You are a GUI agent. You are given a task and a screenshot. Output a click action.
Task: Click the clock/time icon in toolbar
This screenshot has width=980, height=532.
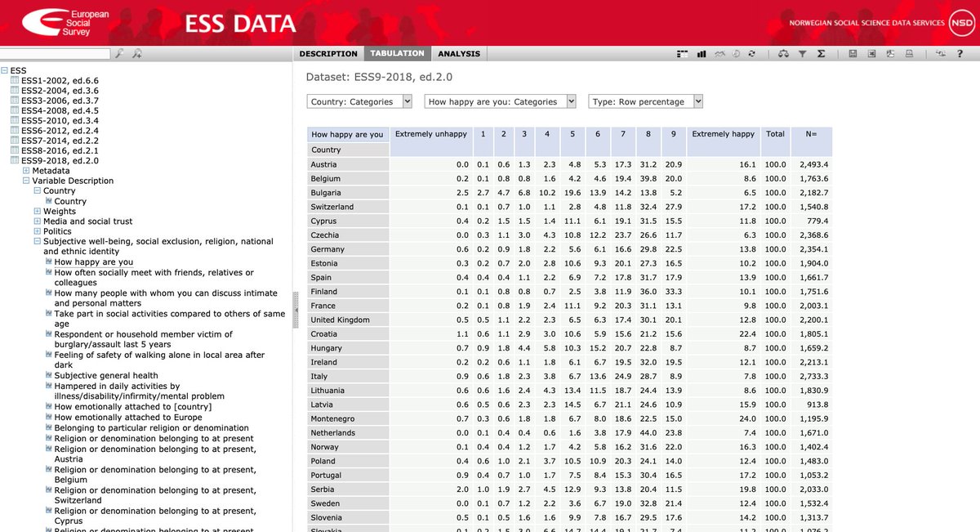point(736,54)
